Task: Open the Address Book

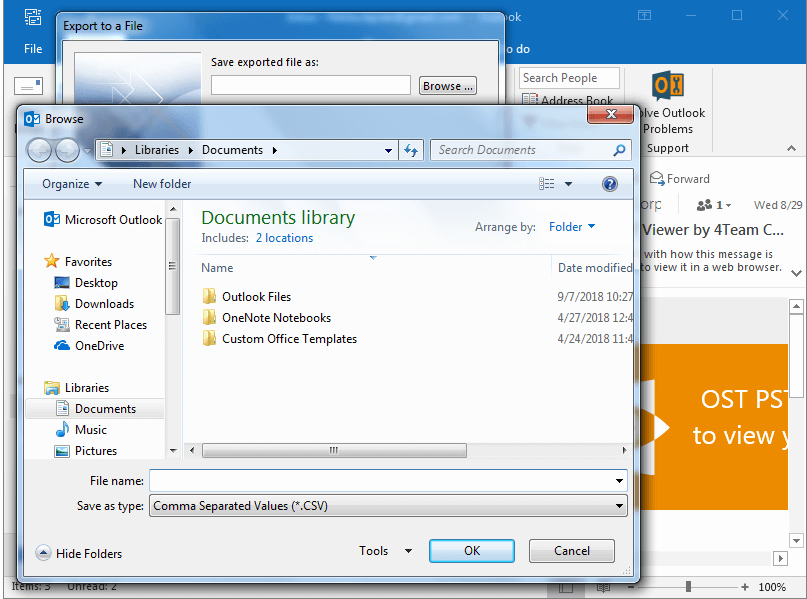Action: click(569, 100)
